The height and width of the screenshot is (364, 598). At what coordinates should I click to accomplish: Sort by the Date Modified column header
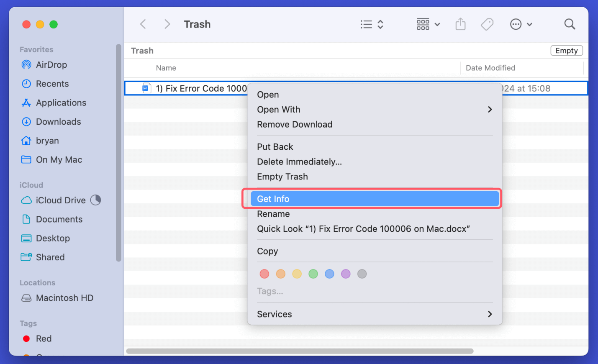tap(490, 68)
